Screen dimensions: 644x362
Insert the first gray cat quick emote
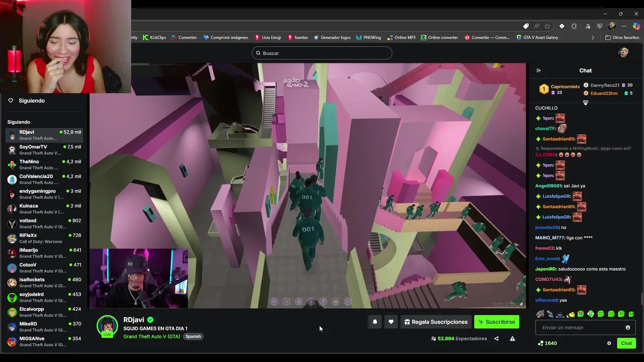click(x=540, y=314)
